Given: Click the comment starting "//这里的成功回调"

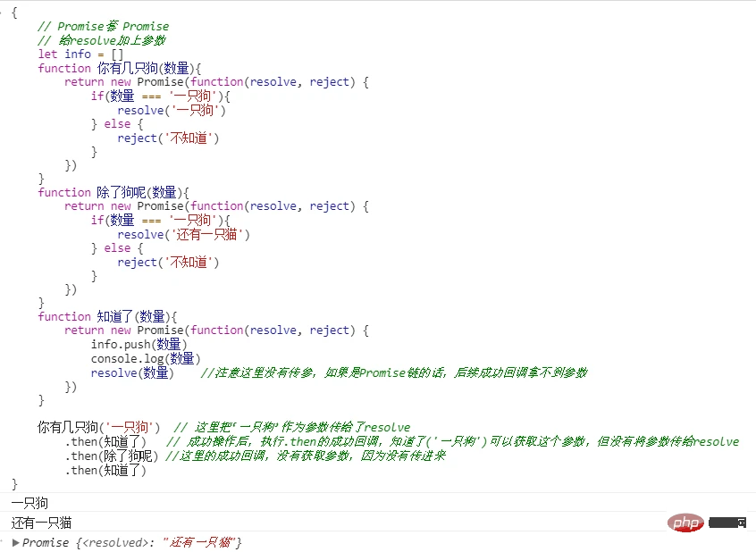Looking at the screenshot, I should pos(306,456).
